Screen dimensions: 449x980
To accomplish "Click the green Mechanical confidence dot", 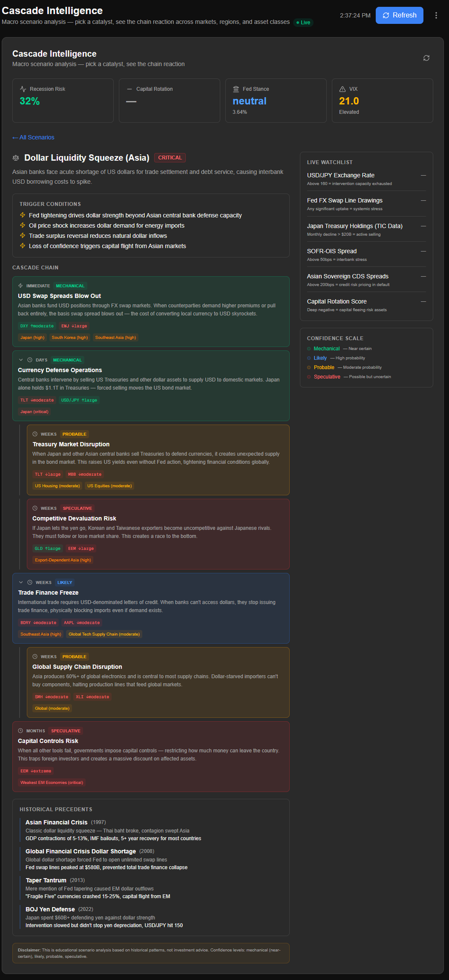I will (309, 349).
